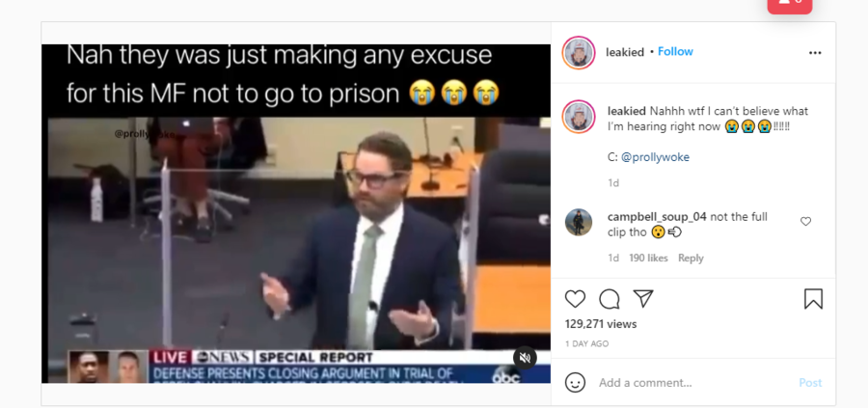
Task: Submit comment with Post button
Action: [810, 383]
